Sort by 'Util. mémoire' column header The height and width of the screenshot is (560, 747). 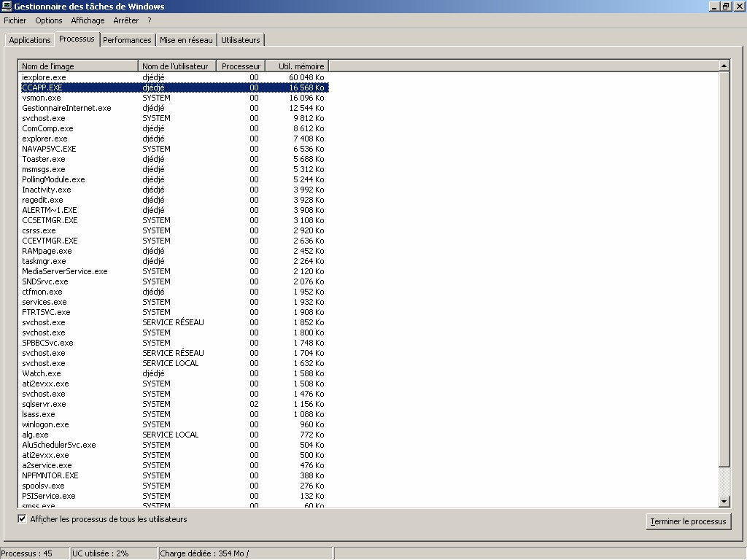pos(297,66)
